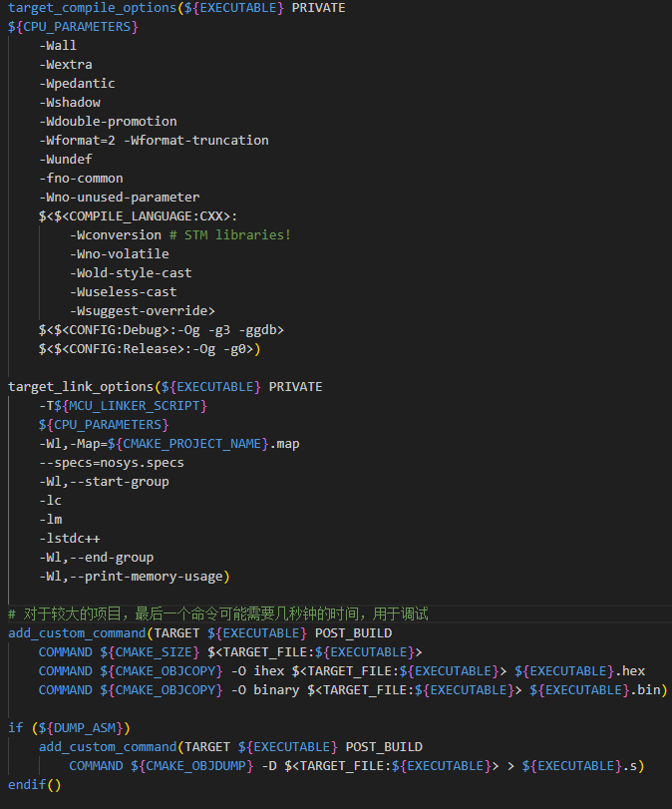Screen dimensions: 672x809
Task: Click the .hex file extension text
Action: click(x=630, y=671)
